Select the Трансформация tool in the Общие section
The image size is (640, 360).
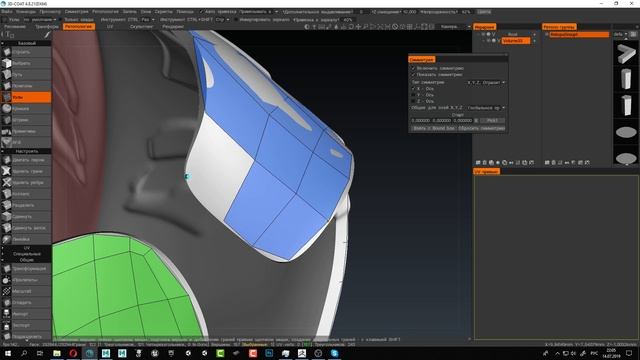(x=26, y=269)
